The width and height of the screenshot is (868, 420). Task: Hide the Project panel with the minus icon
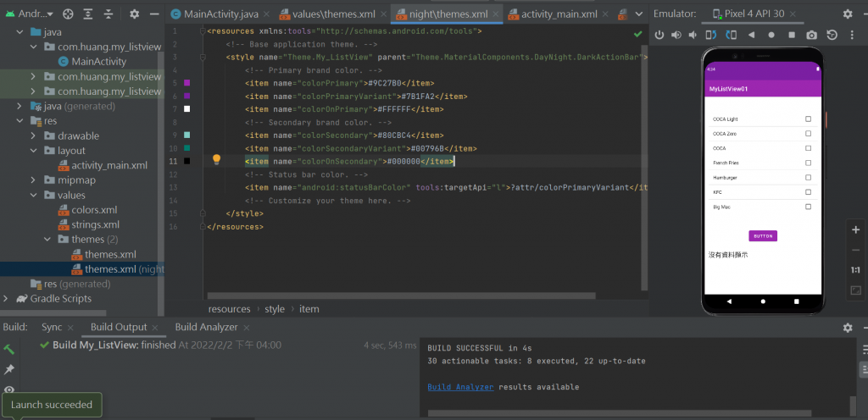coord(154,14)
